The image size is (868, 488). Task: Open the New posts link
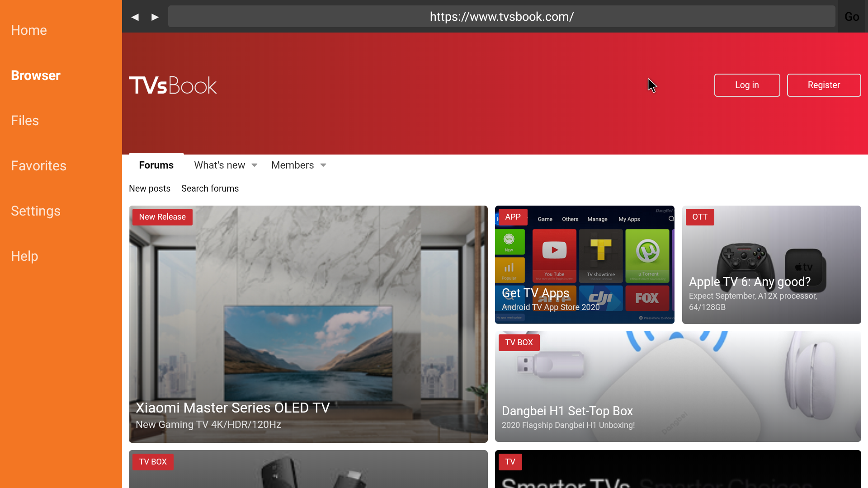point(150,188)
